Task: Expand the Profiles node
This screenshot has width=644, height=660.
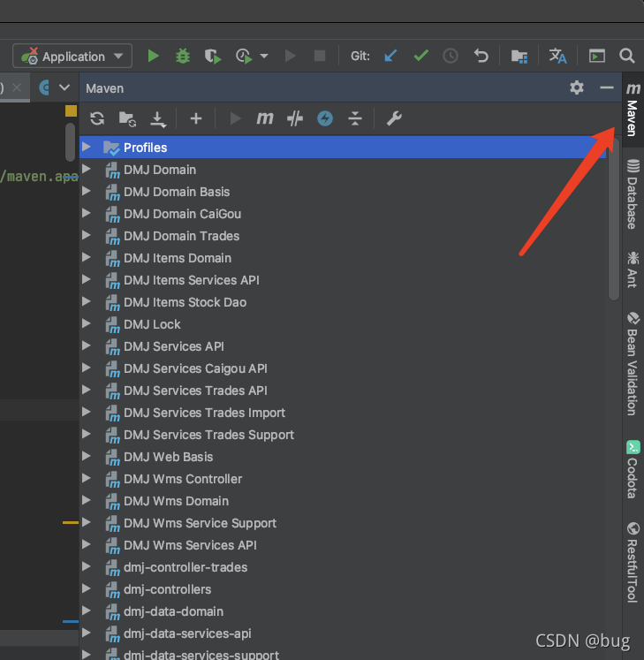Action: click(x=87, y=147)
